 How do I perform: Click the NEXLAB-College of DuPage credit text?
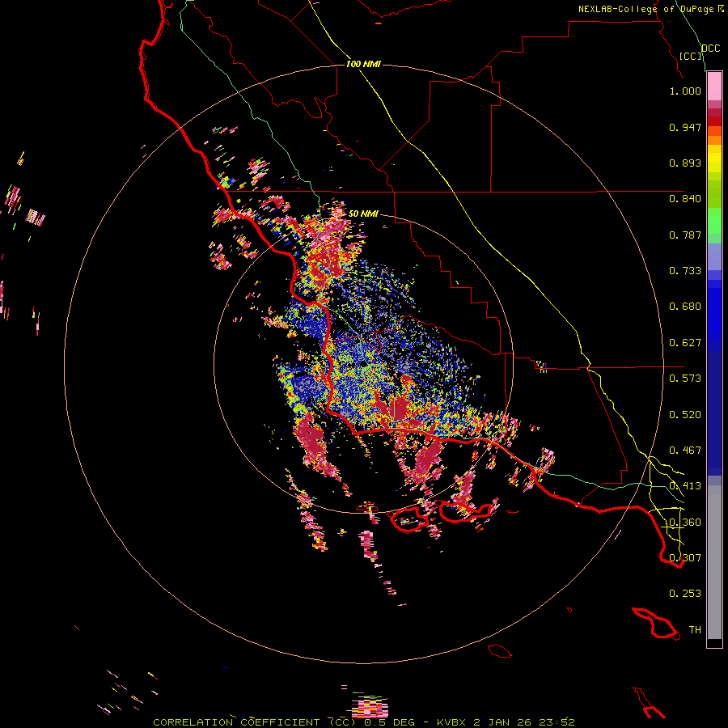click(x=645, y=9)
